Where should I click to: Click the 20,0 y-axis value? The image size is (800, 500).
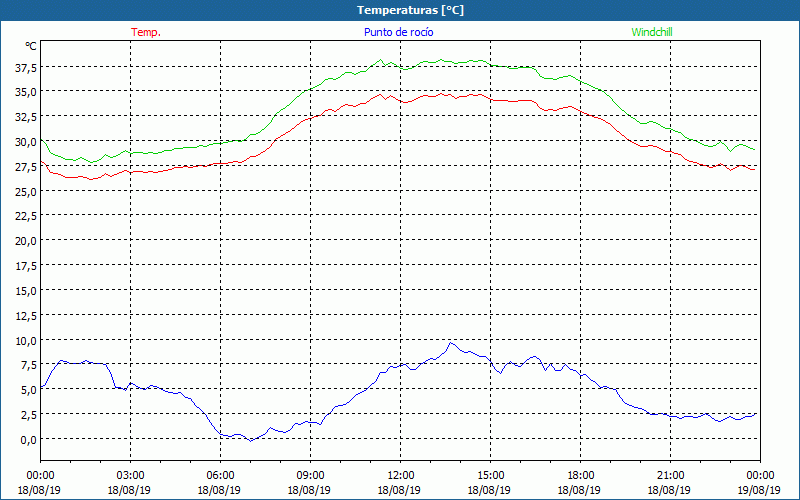coord(26,242)
